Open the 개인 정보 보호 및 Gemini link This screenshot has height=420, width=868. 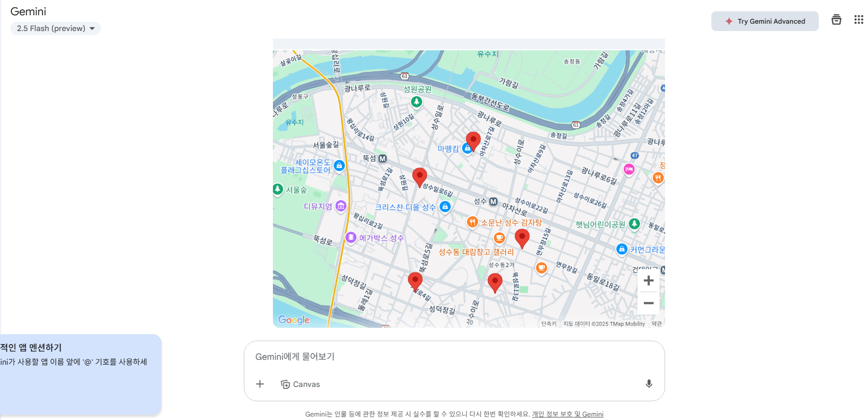(568, 414)
